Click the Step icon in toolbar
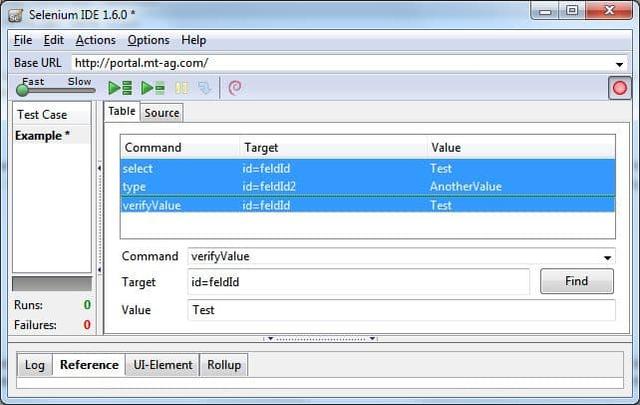This screenshot has width=640, height=405. pyautogui.click(x=204, y=88)
